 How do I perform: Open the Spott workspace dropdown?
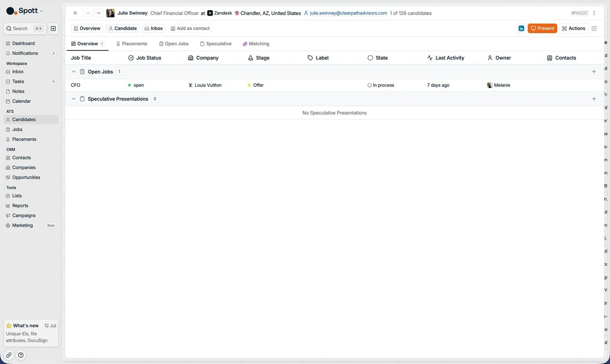pyautogui.click(x=25, y=11)
